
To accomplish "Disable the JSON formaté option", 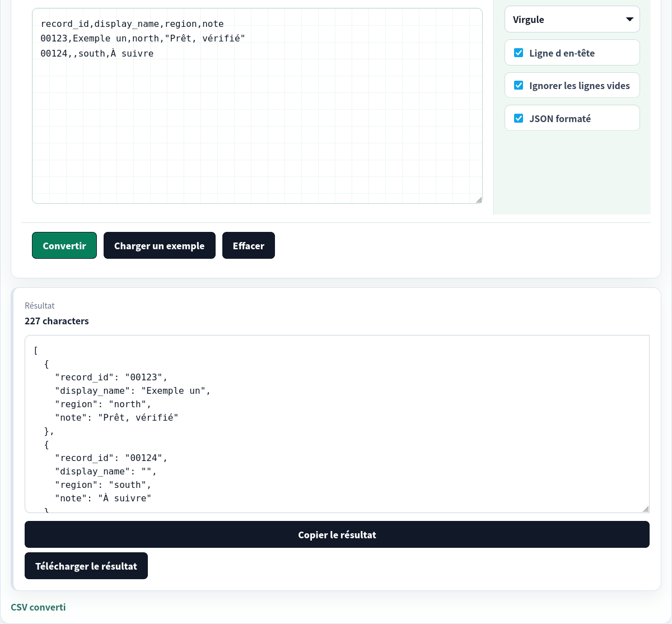I will 519,118.
